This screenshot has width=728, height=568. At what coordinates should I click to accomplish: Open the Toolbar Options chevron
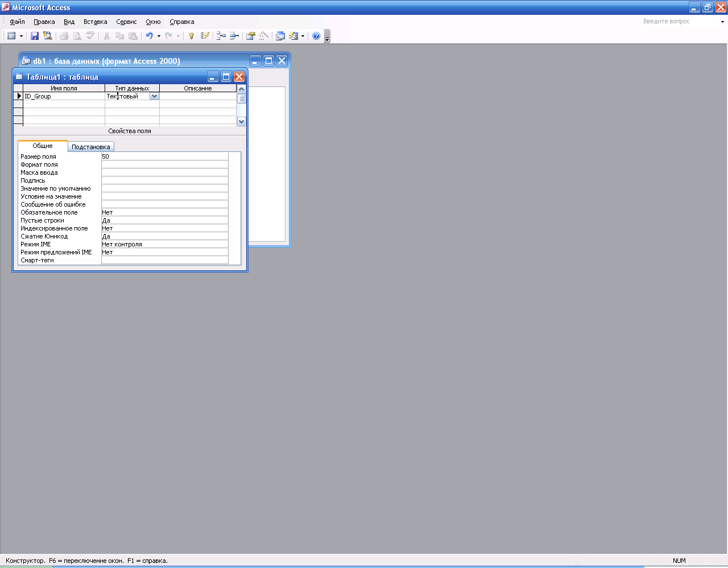(327, 37)
